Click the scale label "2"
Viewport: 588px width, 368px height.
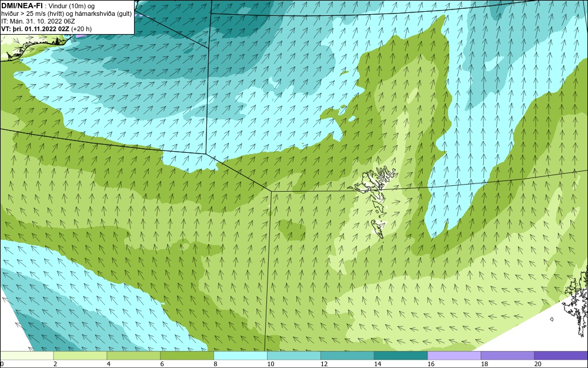pyautogui.click(x=55, y=364)
